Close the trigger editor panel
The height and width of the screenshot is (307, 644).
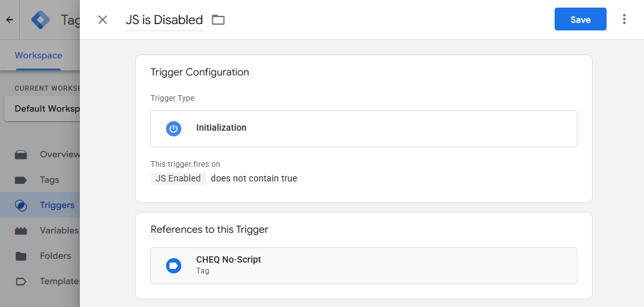103,20
